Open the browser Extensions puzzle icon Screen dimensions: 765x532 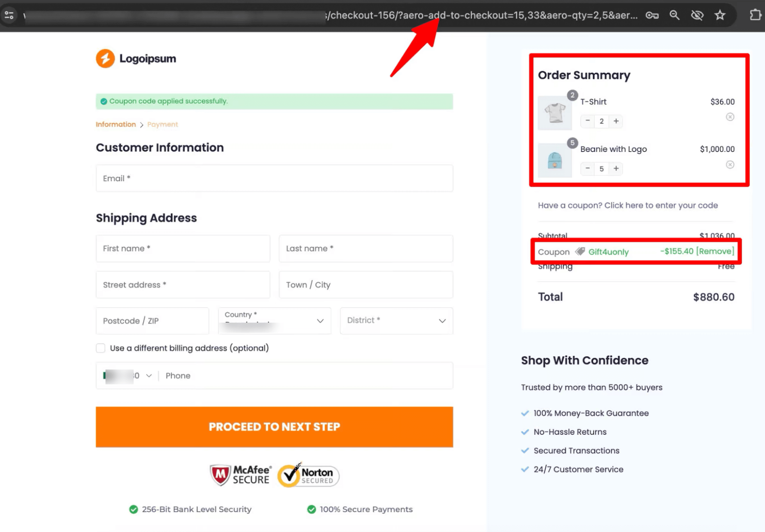[756, 15]
